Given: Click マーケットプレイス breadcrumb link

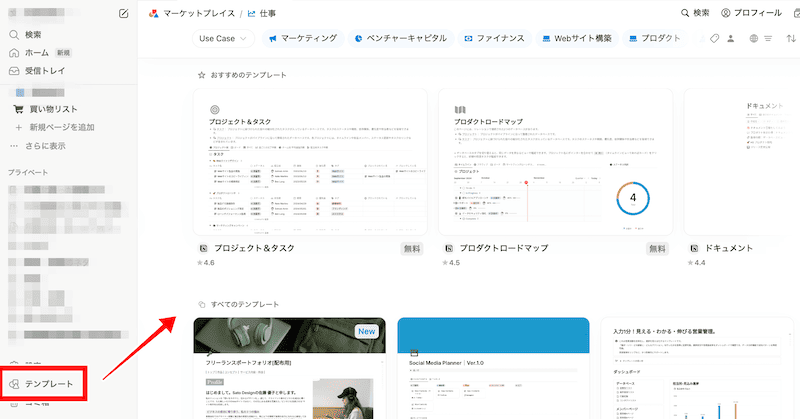Looking at the screenshot, I should click(x=195, y=14).
